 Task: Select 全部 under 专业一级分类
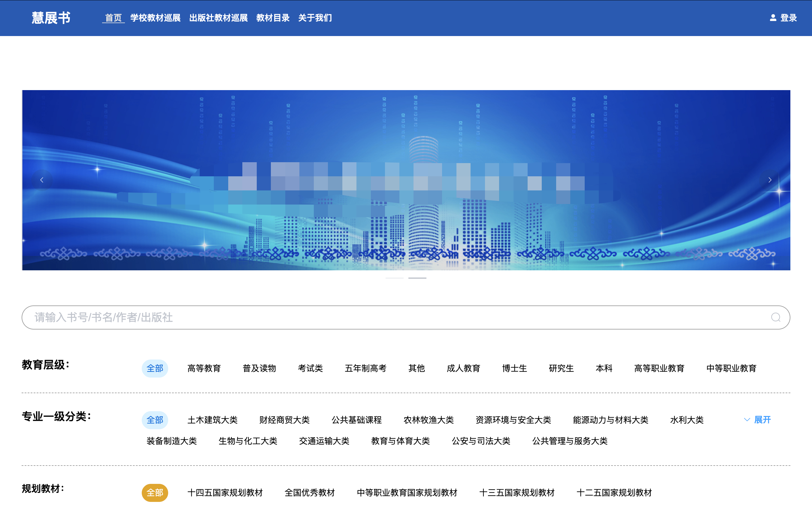155,420
